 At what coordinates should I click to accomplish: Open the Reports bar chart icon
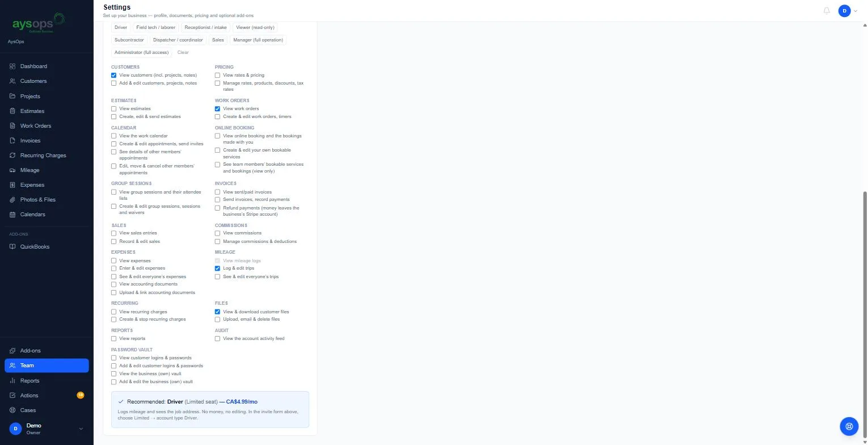pos(12,381)
